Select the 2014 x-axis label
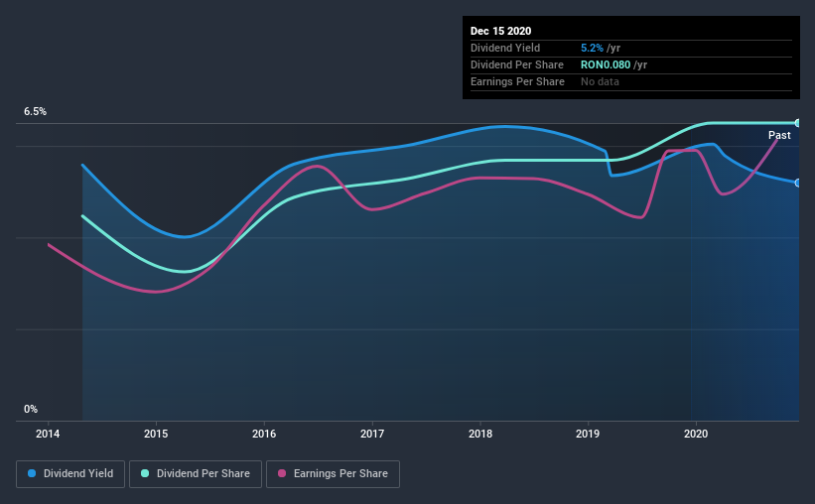The image size is (815, 504). 48,434
